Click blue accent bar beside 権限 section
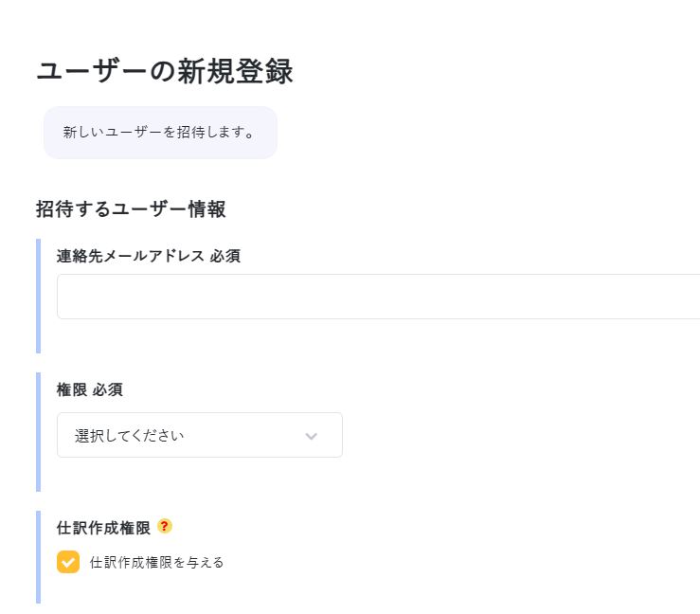Viewport: 700px width, 614px height. pos(38,431)
